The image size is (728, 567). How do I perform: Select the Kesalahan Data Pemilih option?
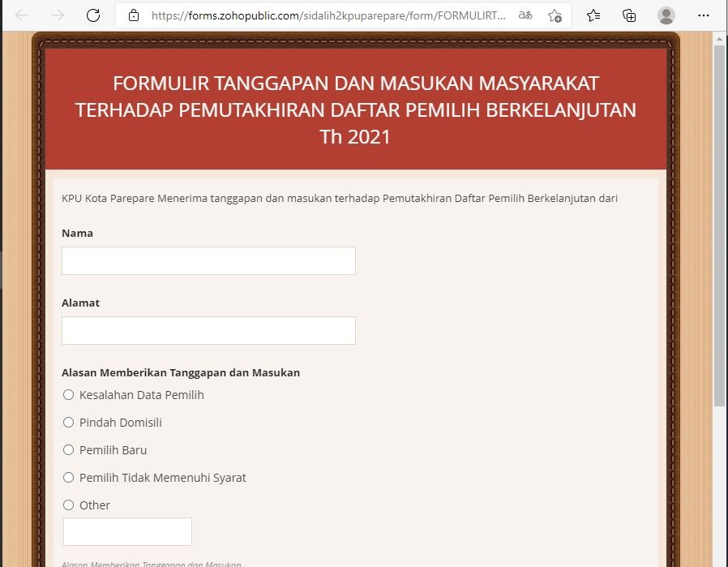(69, 395)
